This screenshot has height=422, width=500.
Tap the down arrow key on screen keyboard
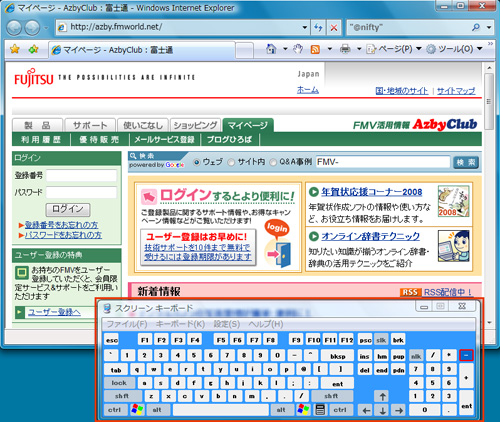tap(382, 410)
